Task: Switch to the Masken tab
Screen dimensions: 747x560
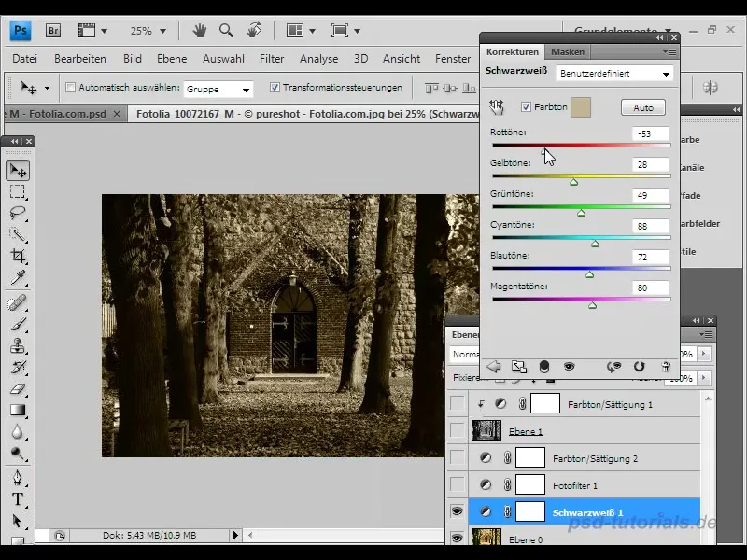Action: tap(568, 51)
